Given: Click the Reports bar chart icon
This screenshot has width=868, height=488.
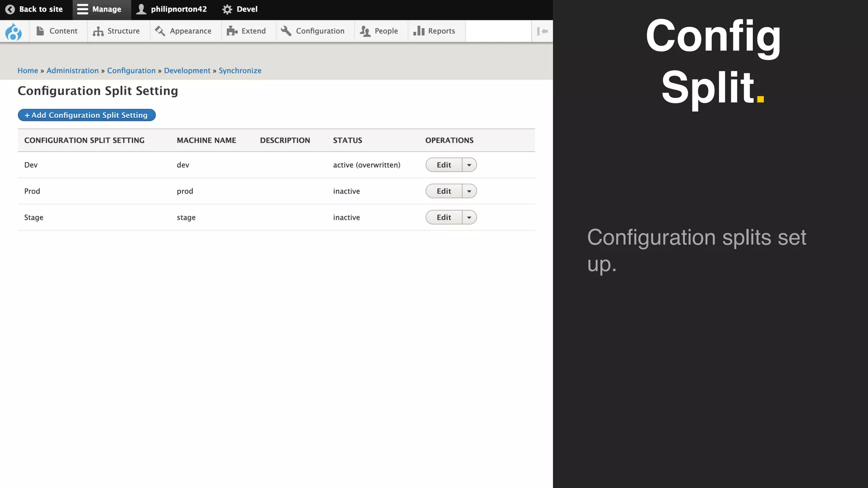Looking at the screenshot, I should 419,31.
